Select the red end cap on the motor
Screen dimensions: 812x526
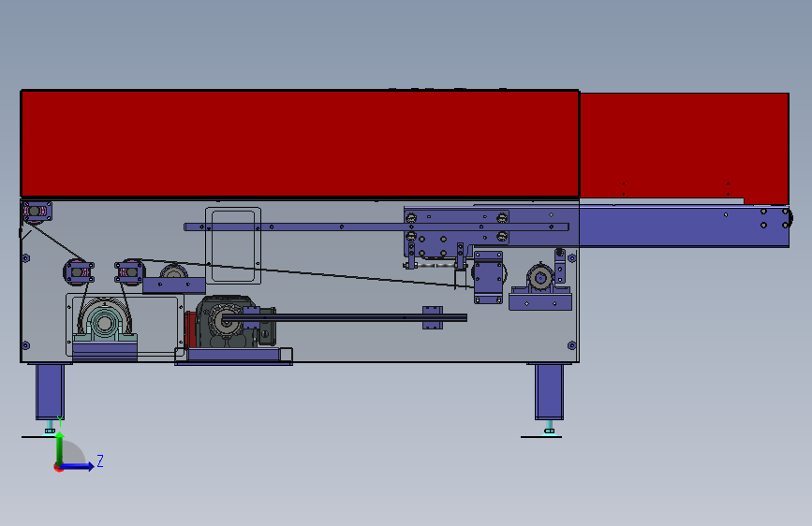point(190,329)
